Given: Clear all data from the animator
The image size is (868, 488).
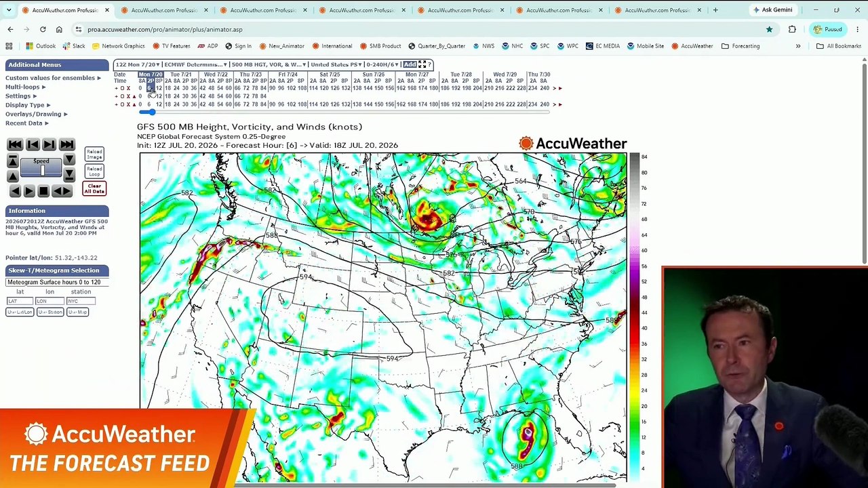Looking at the screenshot, I should (x=94, y=188).
